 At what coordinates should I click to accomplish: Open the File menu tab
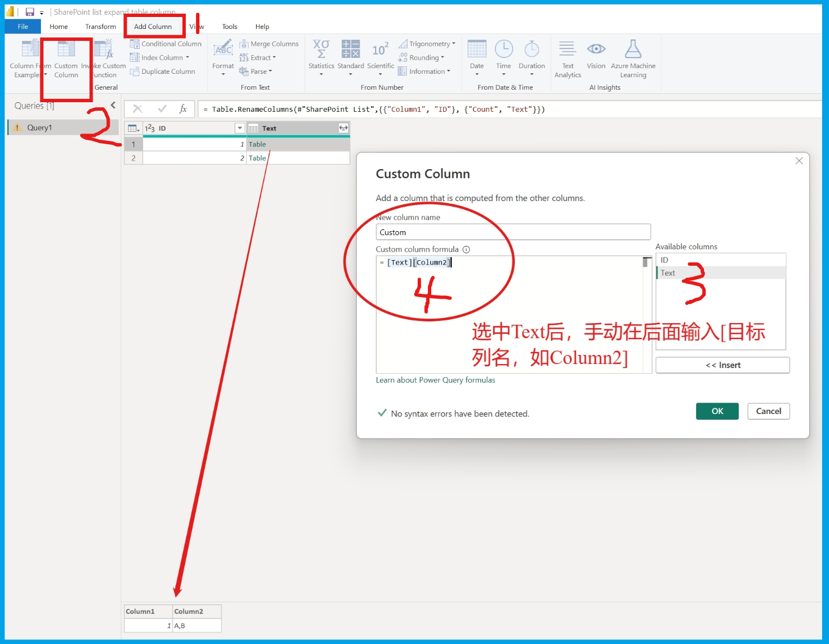pyautogui.click(x=23, y=27)
